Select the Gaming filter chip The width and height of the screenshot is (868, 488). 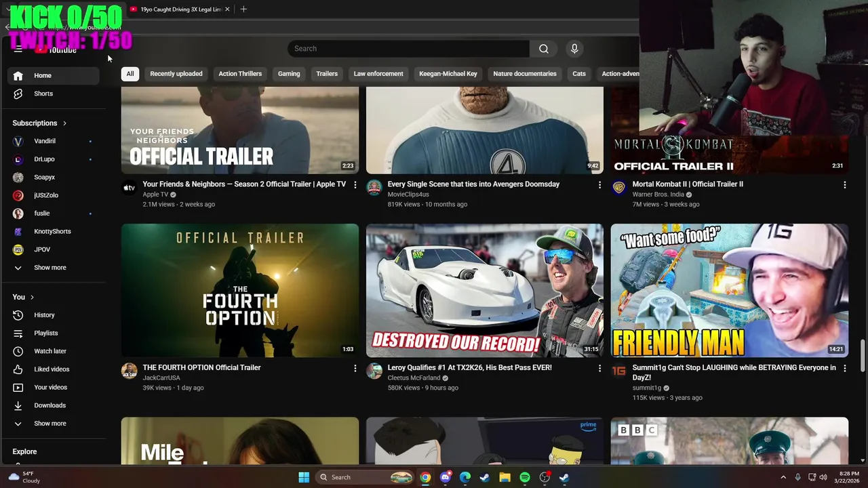[x=289, y=74]
